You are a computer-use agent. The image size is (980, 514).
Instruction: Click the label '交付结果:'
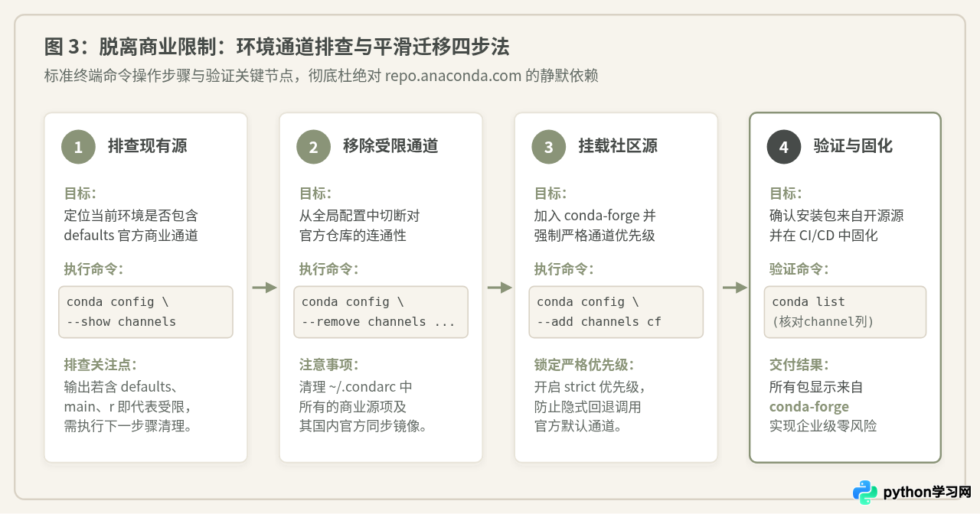point(799,365)
